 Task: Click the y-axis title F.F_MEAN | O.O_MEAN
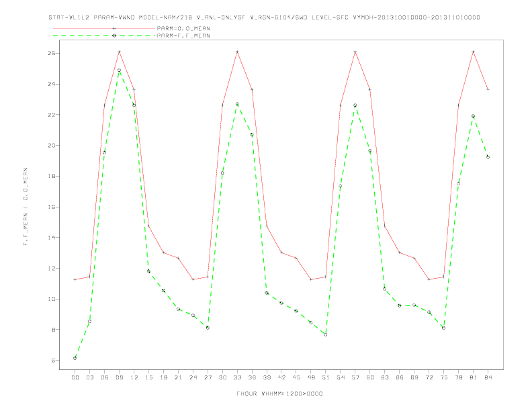(x=26, y=207)
